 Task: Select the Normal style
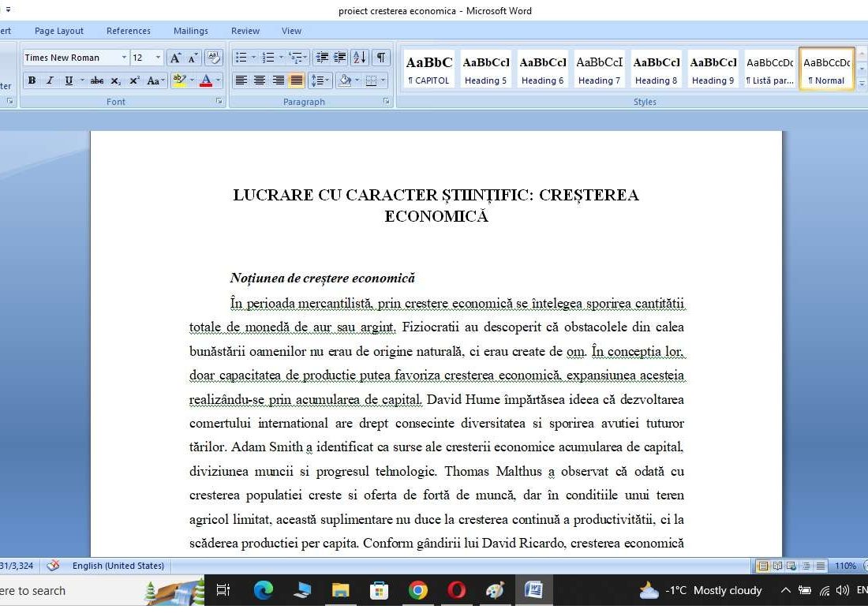click(826, 67)
